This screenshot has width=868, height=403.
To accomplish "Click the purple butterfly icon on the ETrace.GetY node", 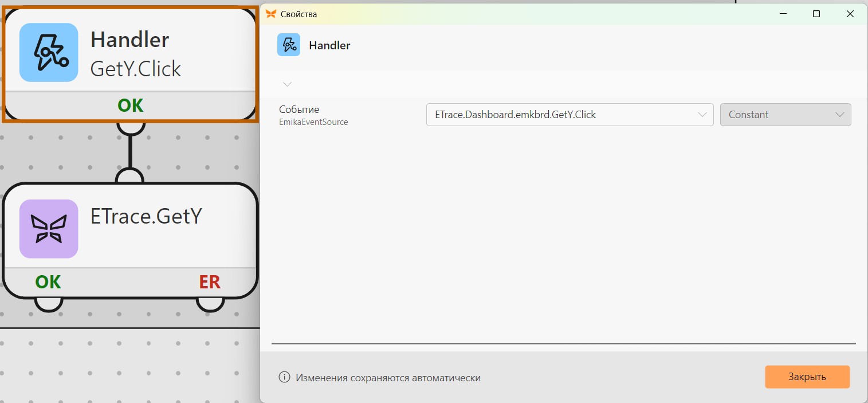I will [x=49, y=229].
